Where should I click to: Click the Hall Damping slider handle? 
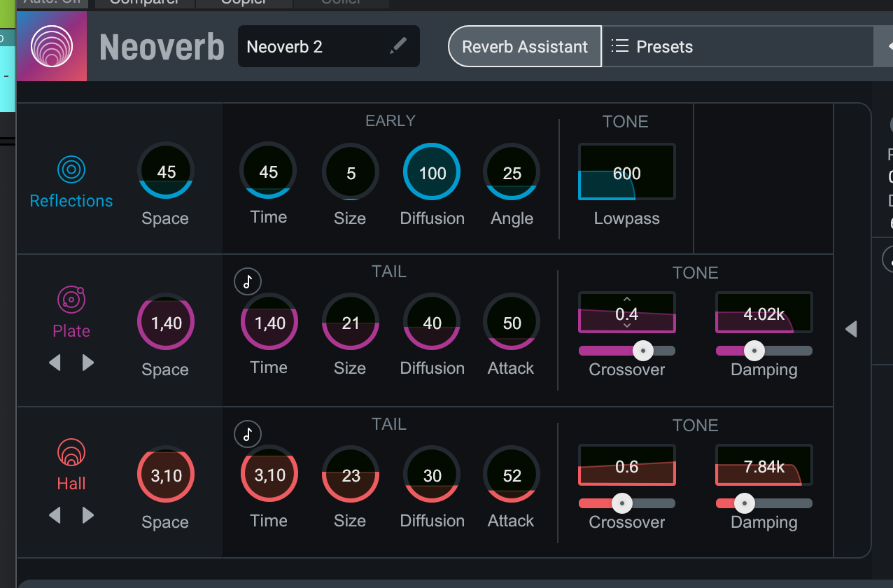tap(744, 503)
